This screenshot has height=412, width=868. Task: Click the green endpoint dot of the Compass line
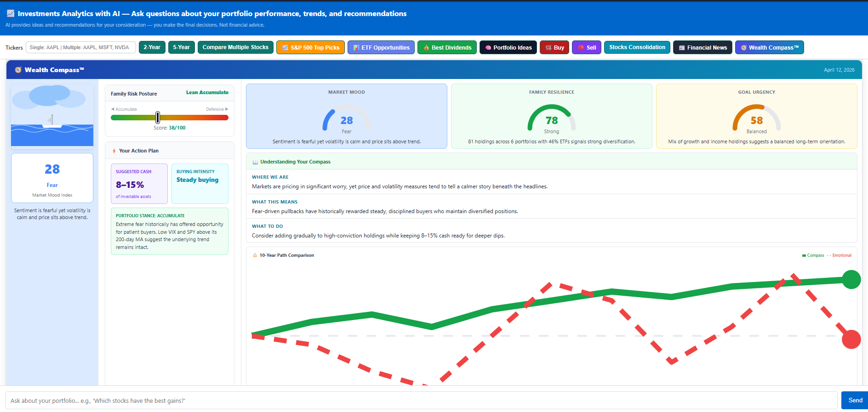851,280
